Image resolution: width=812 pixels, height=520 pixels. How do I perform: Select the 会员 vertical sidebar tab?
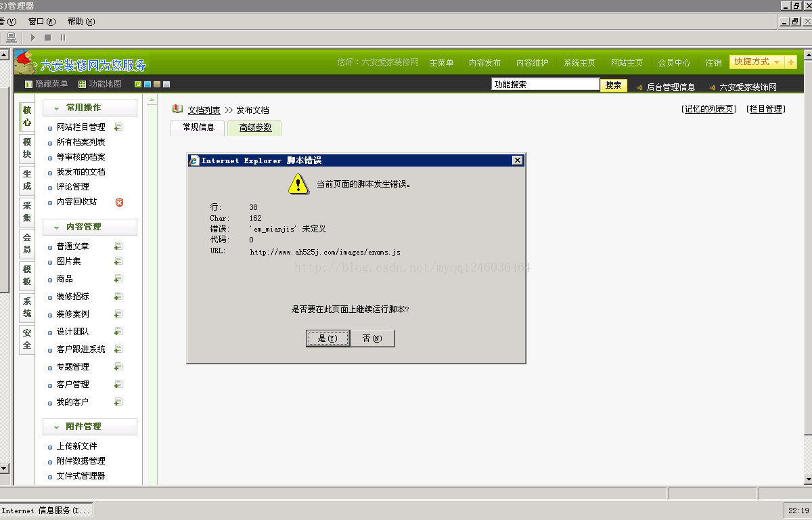click(27, 244)
